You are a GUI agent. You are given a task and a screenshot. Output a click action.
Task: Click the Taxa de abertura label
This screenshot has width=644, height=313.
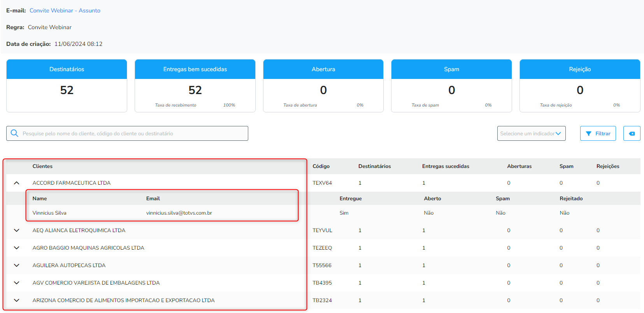(x=300, y=105)
